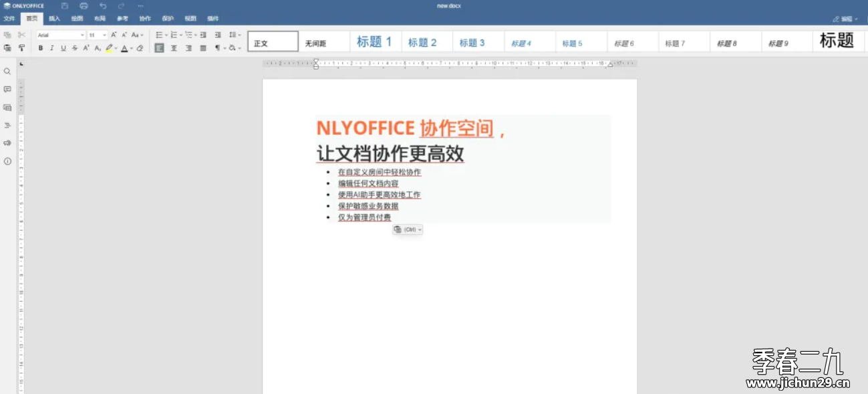Open the Search panel in left sidebar
Viewport: 868px width, 394px height.
pos(7,72)
